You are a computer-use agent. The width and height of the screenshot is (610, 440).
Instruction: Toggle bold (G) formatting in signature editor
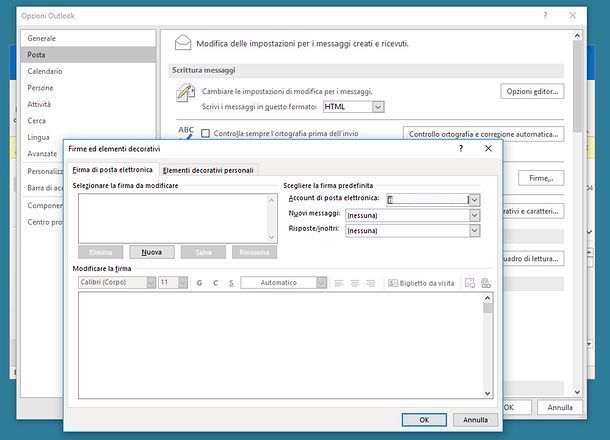click(x=199, y=283)
